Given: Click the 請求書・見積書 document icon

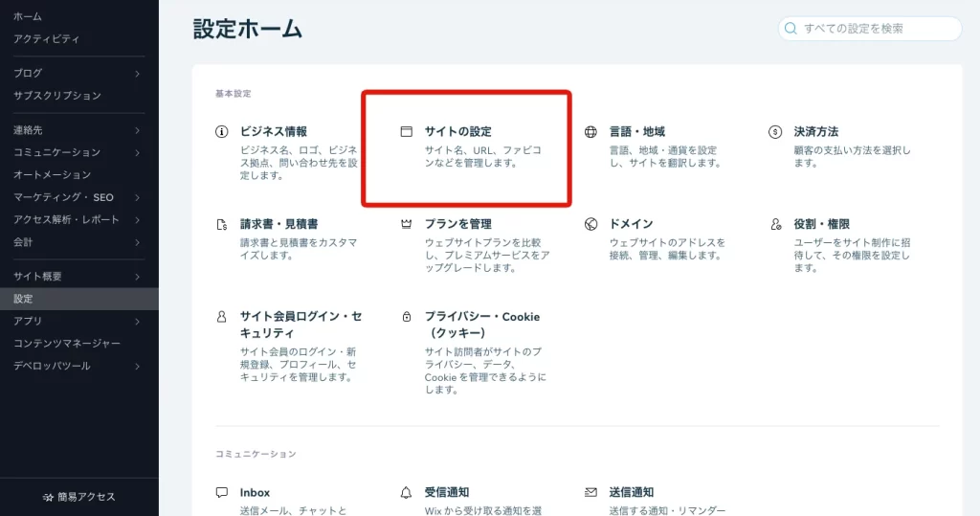Looking at the screenshot, I should pos(221,225).
